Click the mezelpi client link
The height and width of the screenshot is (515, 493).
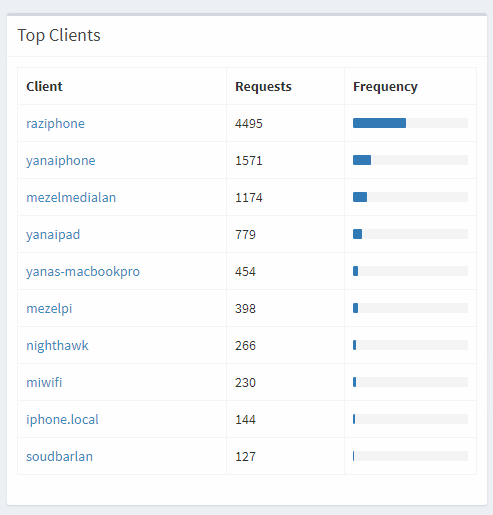49,309
